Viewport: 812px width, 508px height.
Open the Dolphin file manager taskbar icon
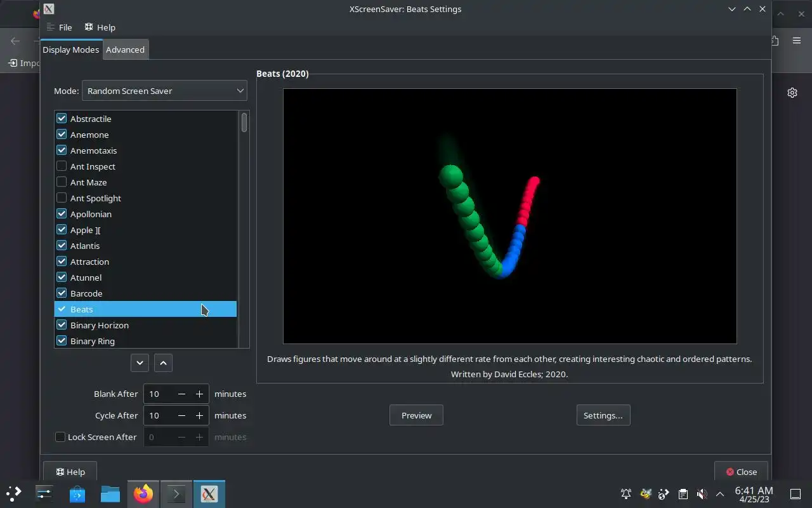(110, 493)
